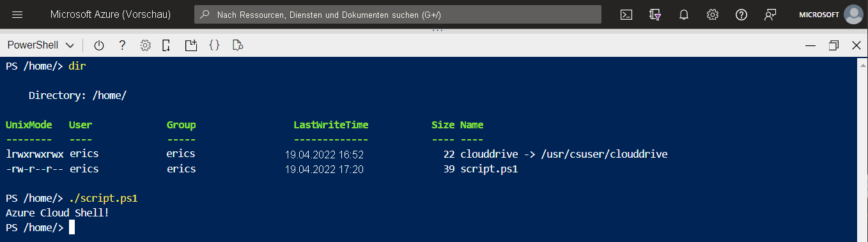
Task: Click the date 19.04.2022 17:20
Action: pos(324,169)
